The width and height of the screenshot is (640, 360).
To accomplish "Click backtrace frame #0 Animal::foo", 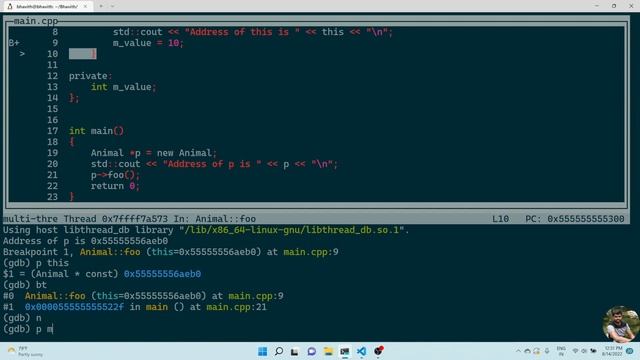I will click(143, 296).
